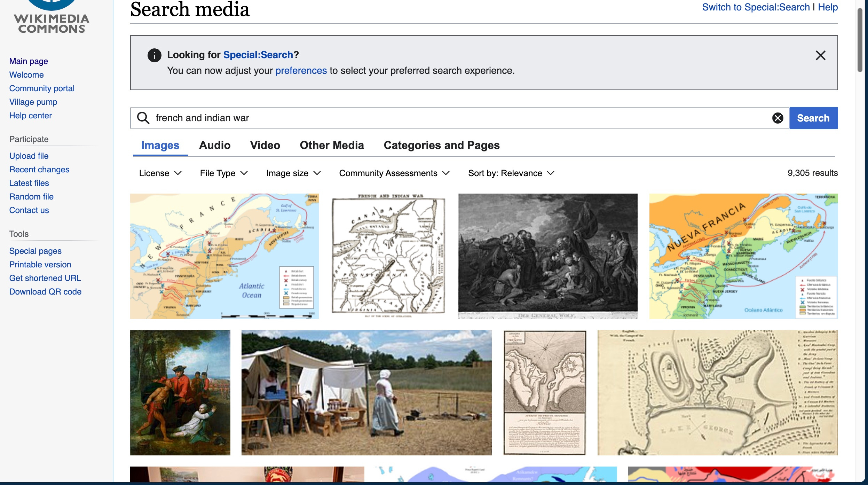The image size is (868, 485).
Task: Click the blue Search button
Action: (x=813, y=118)
